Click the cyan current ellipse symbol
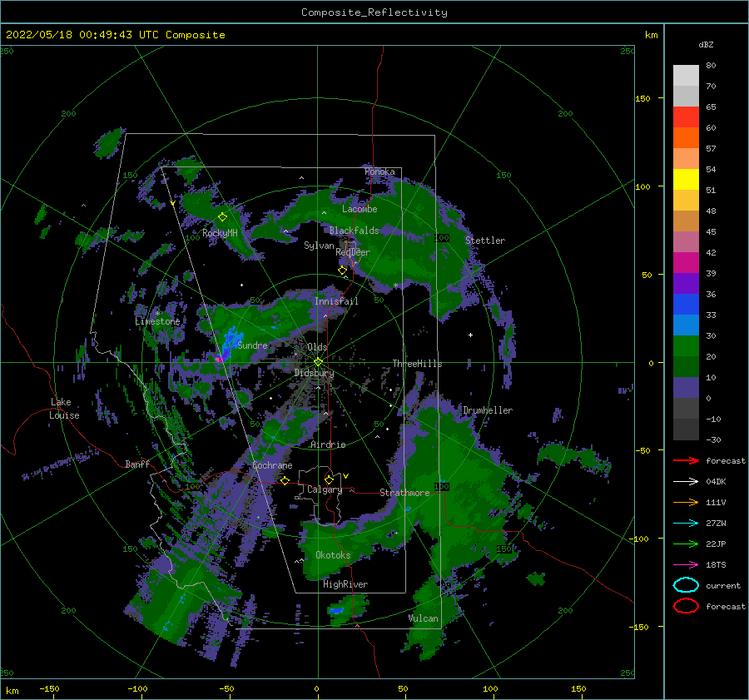 (686, 585)
